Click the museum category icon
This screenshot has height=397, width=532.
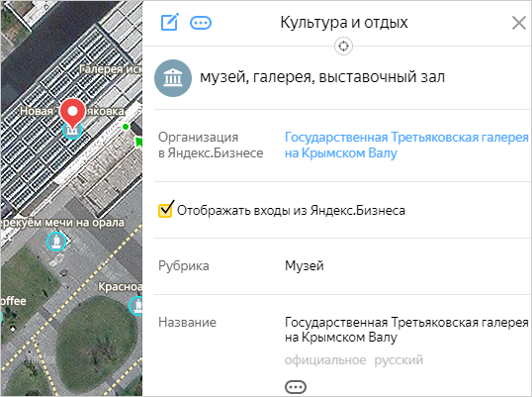pos(173,78)
